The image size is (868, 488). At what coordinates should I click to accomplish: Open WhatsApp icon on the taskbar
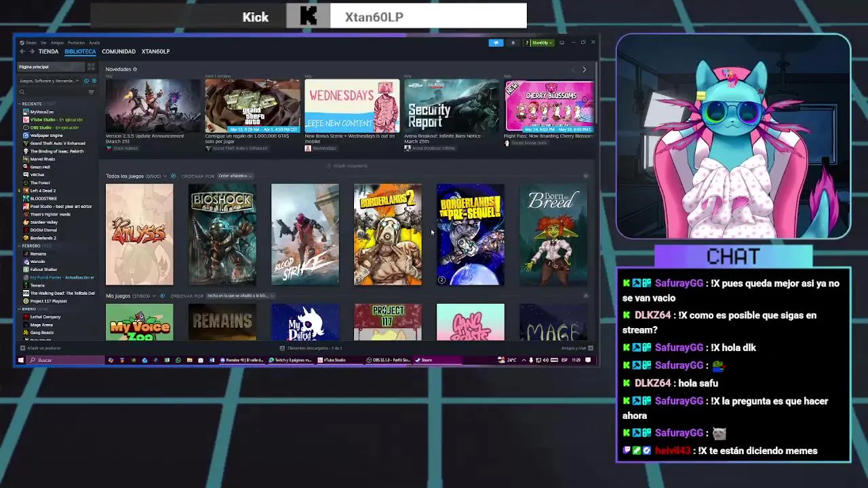click(178, 361)
